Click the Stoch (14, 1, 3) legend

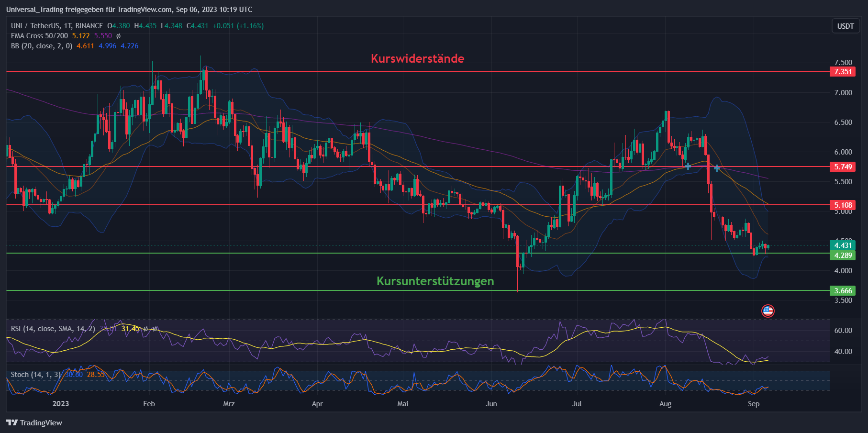click(x=36, y=375)
